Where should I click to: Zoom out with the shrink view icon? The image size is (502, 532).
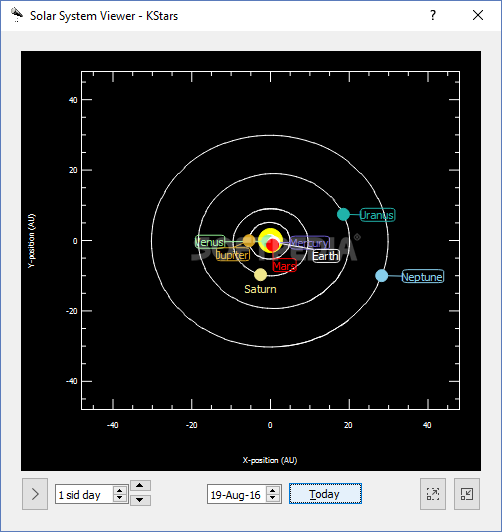(467, 494)
